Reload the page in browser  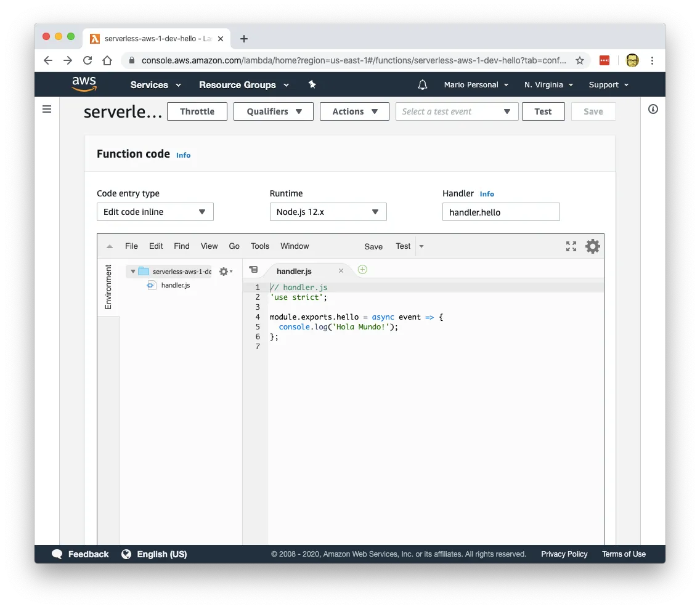(87, 60)
